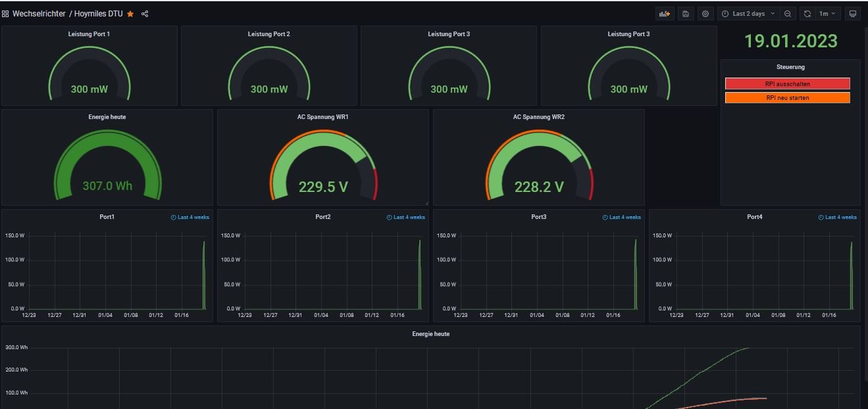Go to the Wechselrichter folder

(x=39, y=14)
